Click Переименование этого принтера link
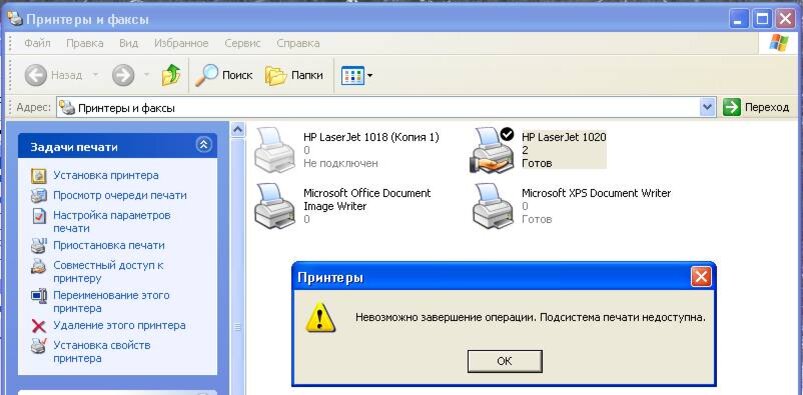Screen dimensions: 803x395 tap(111, 302)
